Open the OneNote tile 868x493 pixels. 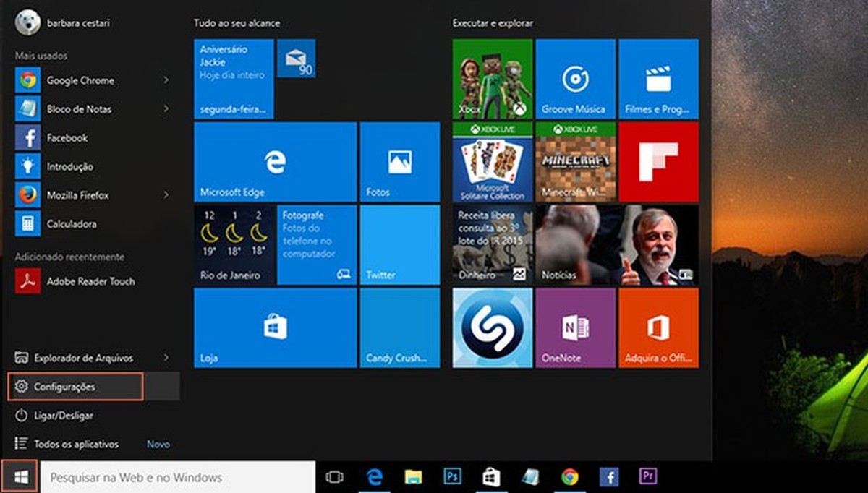click(x=575, y=327)
